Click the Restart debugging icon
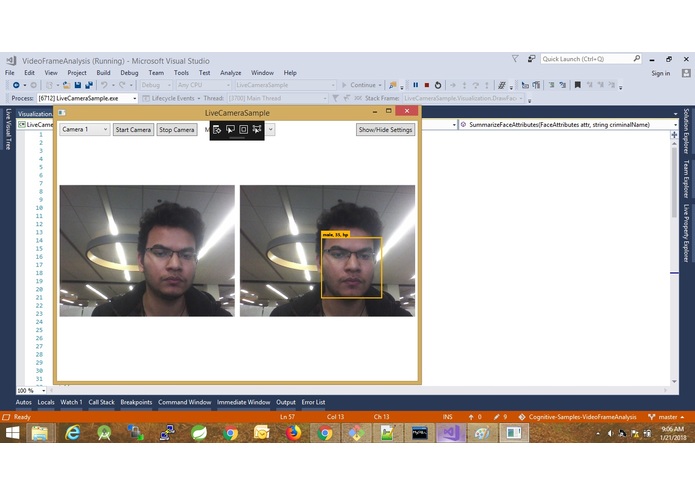The image size is (695, 494). click(x=438, y=85)
